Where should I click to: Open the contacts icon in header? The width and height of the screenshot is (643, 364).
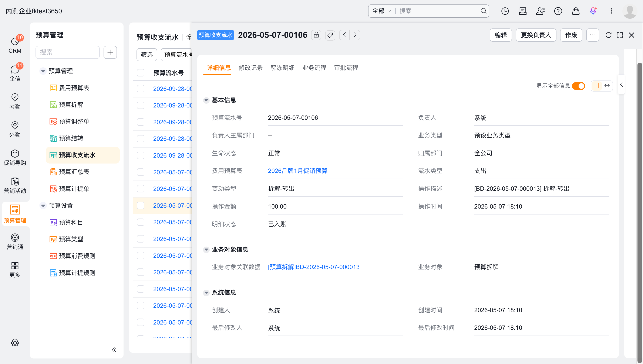pyautogui.click(x=540, y=11)
